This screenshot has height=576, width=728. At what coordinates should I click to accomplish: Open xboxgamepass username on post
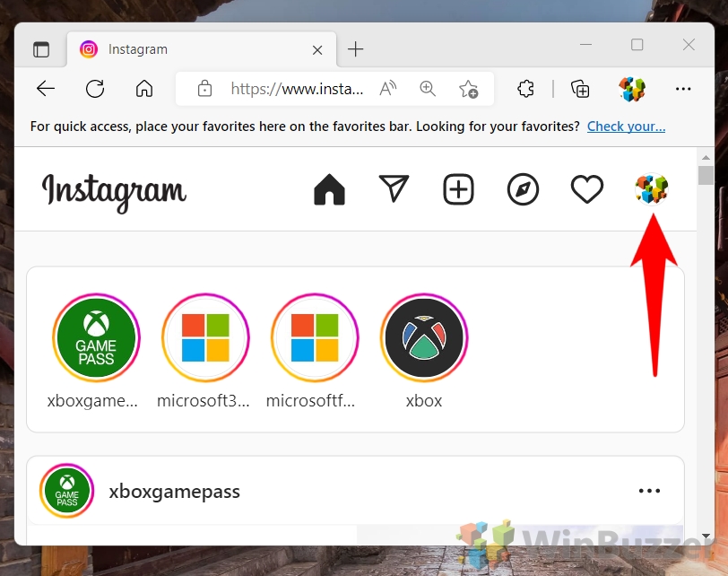click(x=175, y=492)
